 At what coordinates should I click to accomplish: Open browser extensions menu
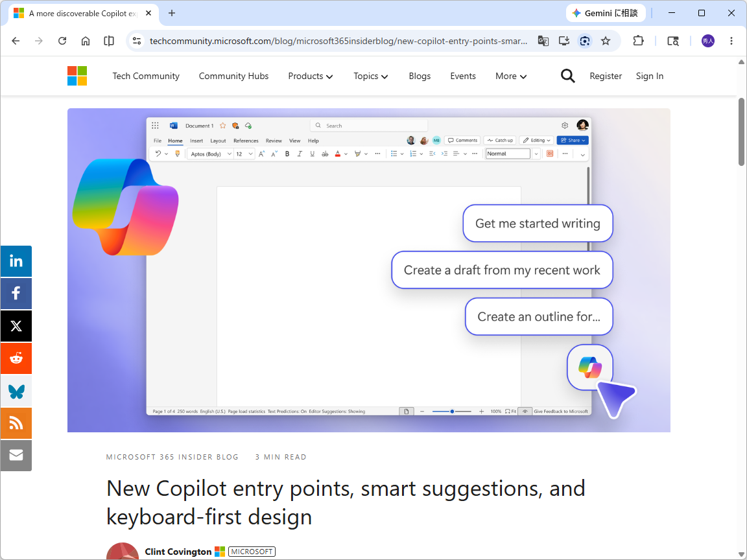click(638, 41)
